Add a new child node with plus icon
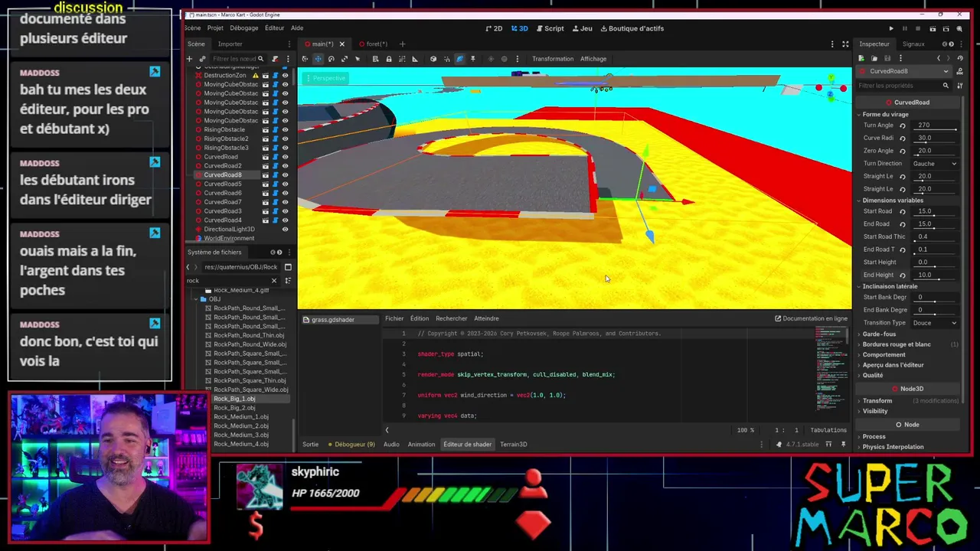The width and height of the screenshot is (980, 551). pyautogui.click(x=189, y=59)
